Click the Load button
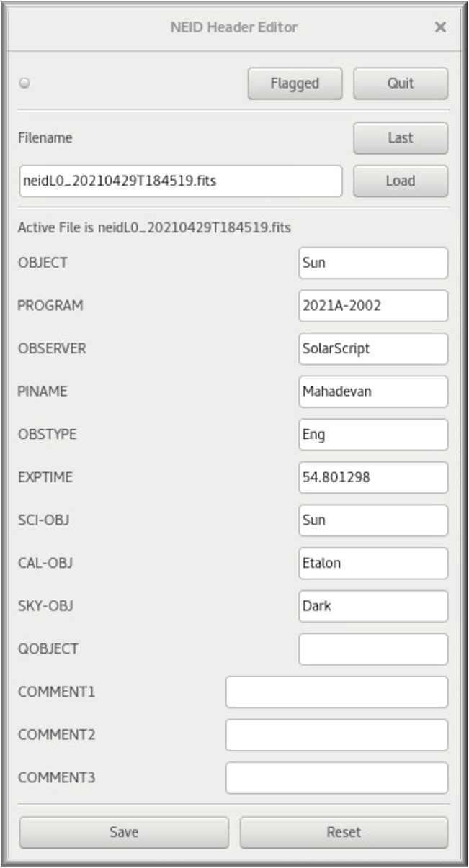469x868 pixels. click(x=400, y=181)
